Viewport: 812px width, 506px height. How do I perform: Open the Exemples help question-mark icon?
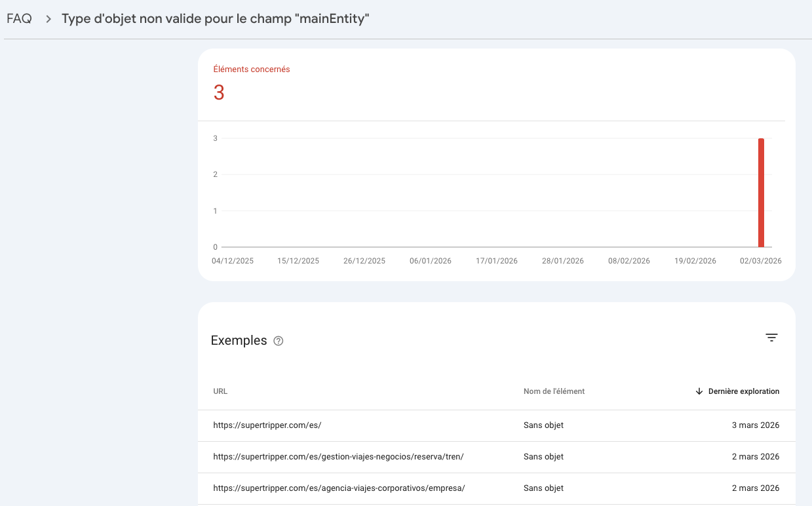[x=278, y=341]
